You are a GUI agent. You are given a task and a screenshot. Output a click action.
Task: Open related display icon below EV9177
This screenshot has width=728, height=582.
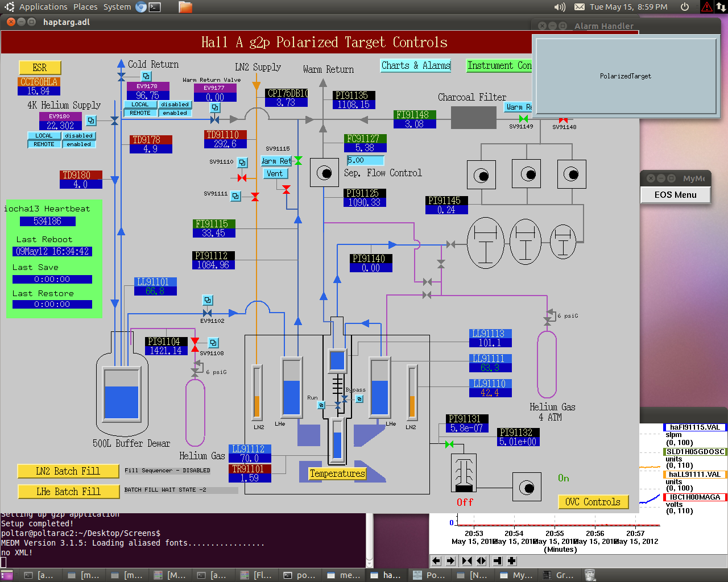[x=215, y=107]
